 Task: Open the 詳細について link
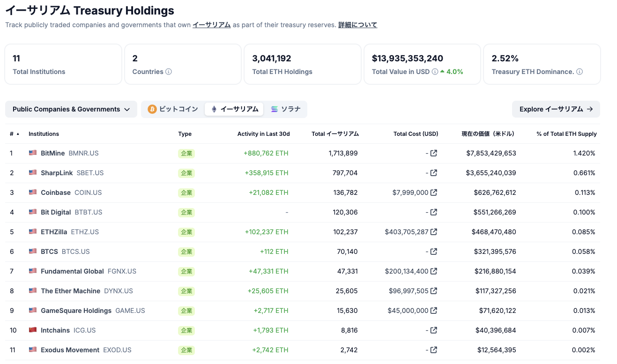[x=357, y=25]
